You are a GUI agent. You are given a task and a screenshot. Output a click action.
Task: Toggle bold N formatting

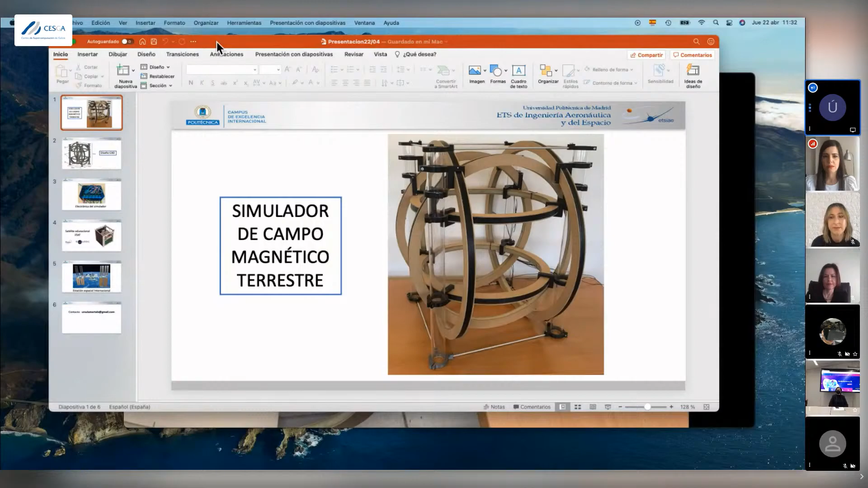[x=191, y=83]
